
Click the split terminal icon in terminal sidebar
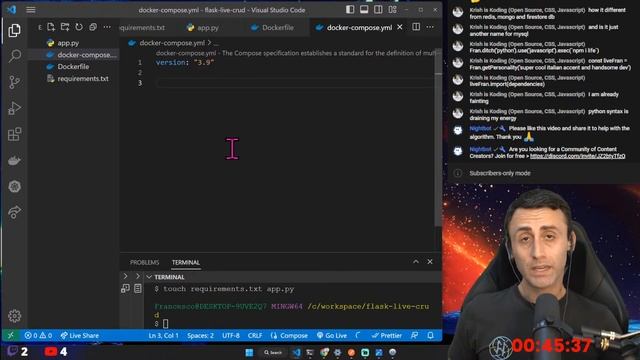[x=125, y=289]
